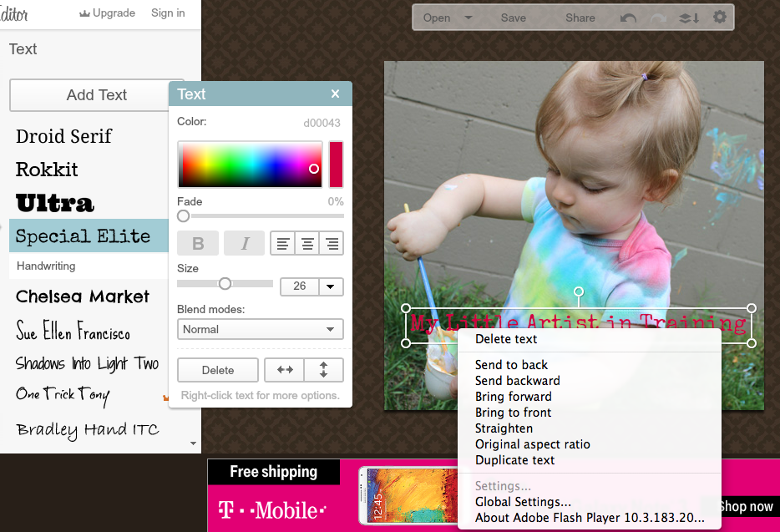Close the Text properties panel

point(335,94)
